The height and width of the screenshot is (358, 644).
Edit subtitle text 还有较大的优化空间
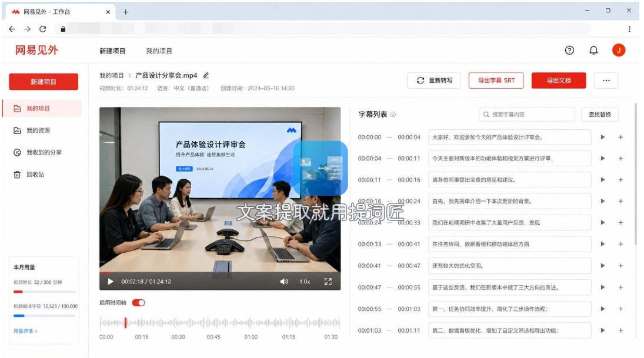pyautogui.click(x=510, y=266)
